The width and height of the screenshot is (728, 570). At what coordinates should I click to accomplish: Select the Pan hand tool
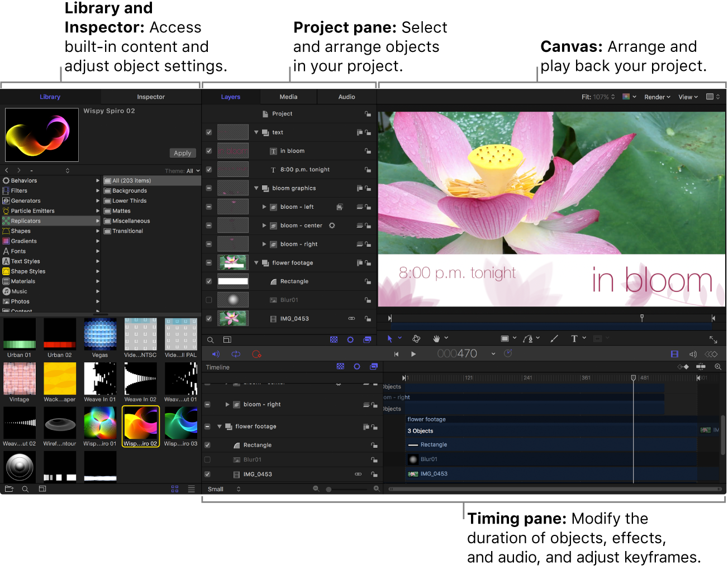436,339
